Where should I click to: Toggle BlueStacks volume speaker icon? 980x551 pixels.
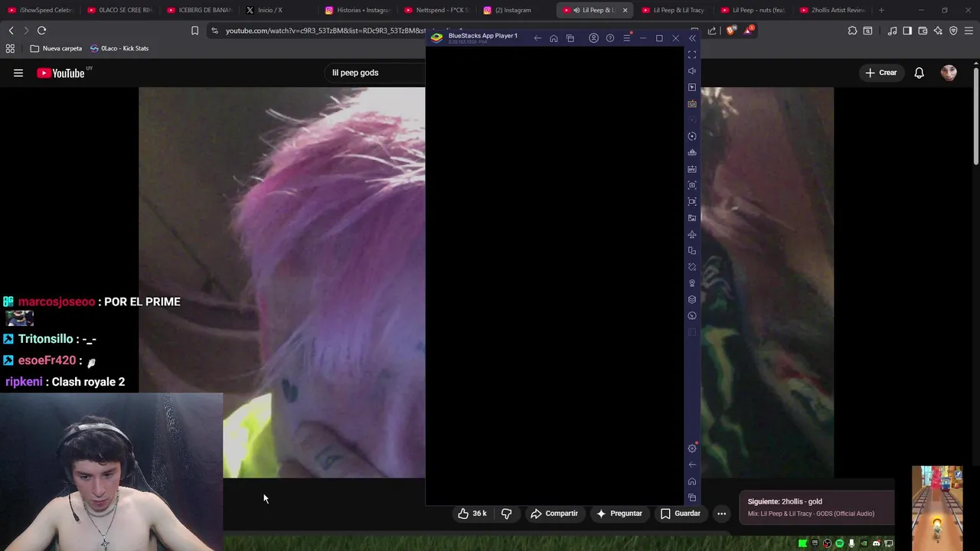tap(692, 71)
